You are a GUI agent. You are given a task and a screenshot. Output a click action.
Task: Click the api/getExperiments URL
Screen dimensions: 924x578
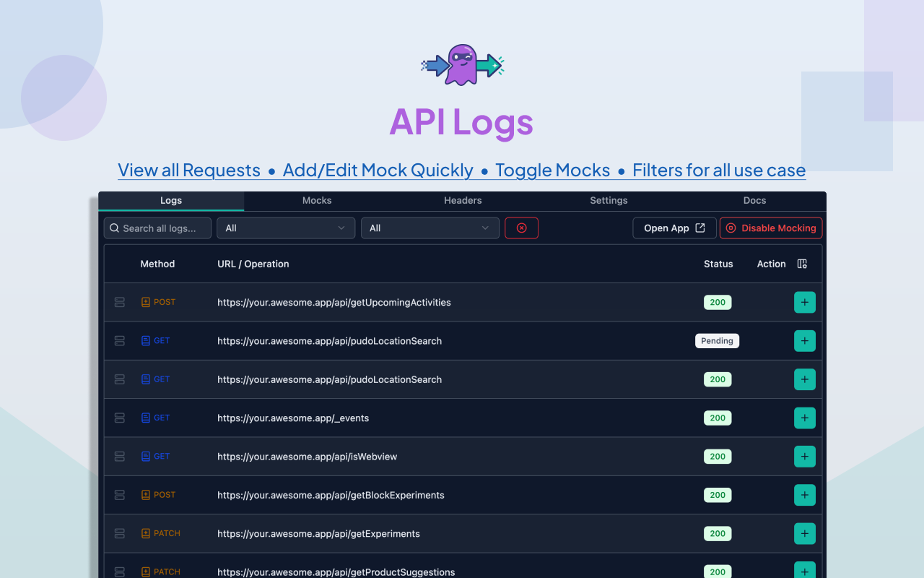point(318,534)
